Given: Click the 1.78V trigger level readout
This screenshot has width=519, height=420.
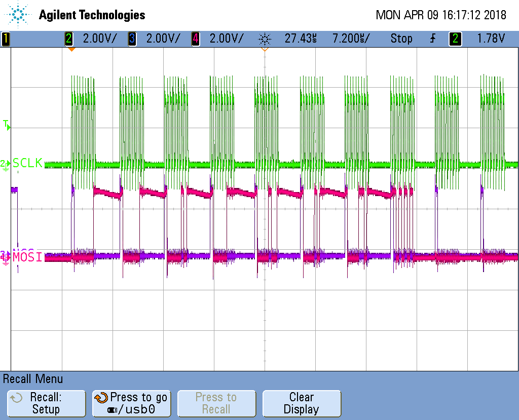Looking at the screenshot, I should pyautogui.click(x=491, y=39).
